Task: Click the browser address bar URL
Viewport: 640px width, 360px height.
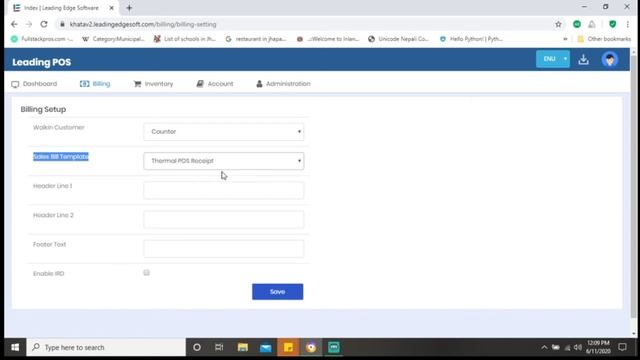Action: click(x=143, y=24)
